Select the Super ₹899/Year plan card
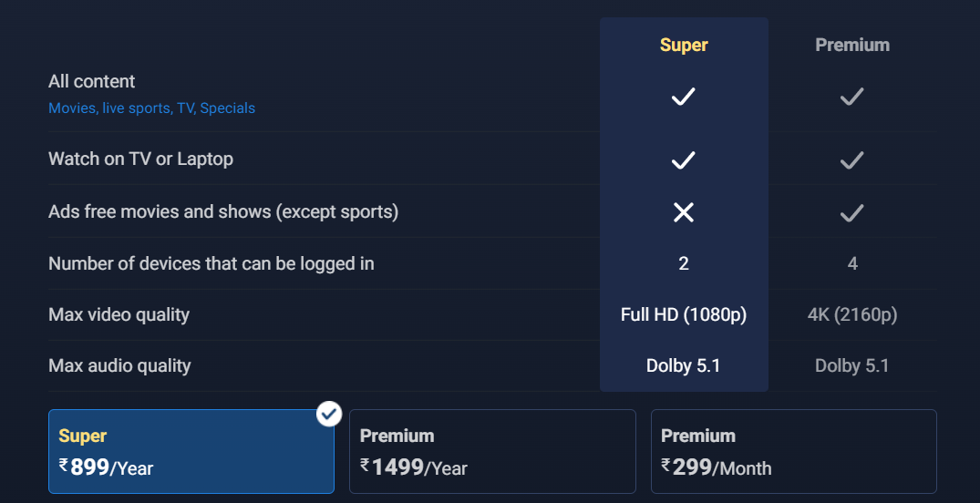 click(x=191, y=451)
